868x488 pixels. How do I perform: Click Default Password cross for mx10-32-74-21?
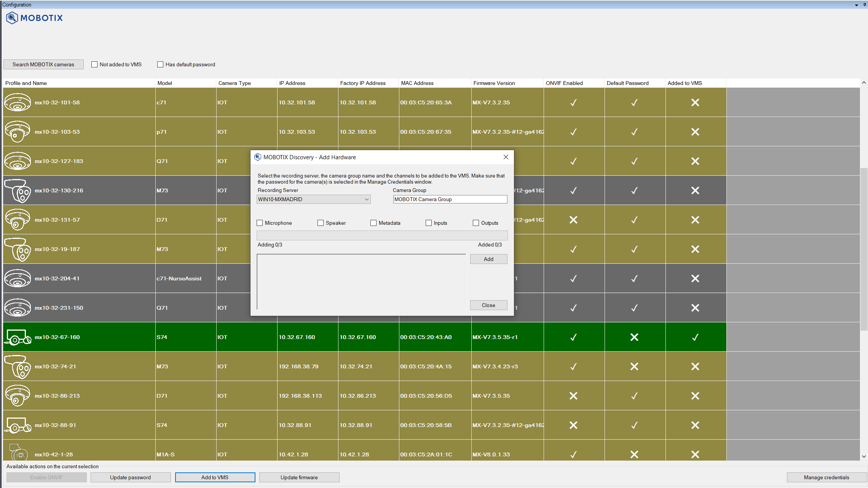(x=634, y=366)
